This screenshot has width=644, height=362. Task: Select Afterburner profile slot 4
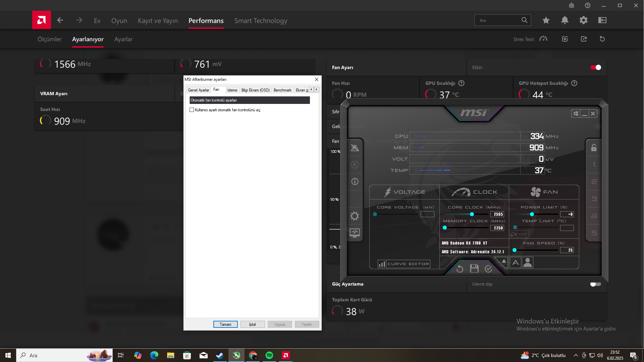click(x=594, y=216)
